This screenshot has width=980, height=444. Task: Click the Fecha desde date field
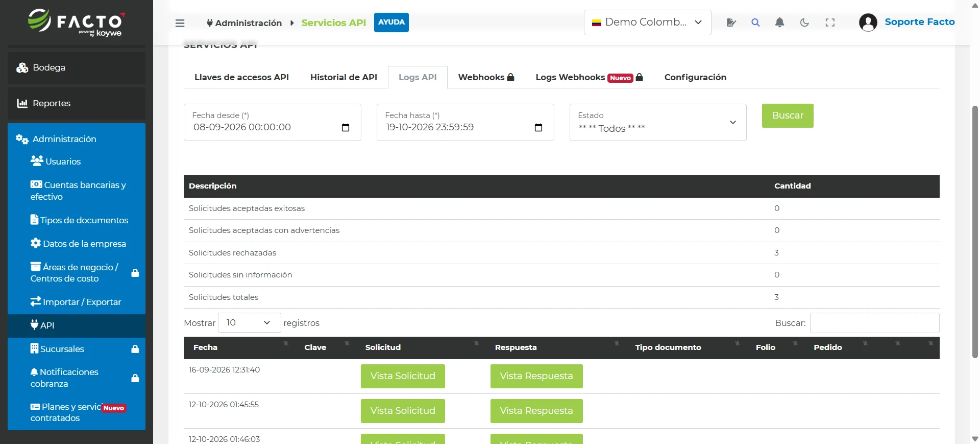273,123
